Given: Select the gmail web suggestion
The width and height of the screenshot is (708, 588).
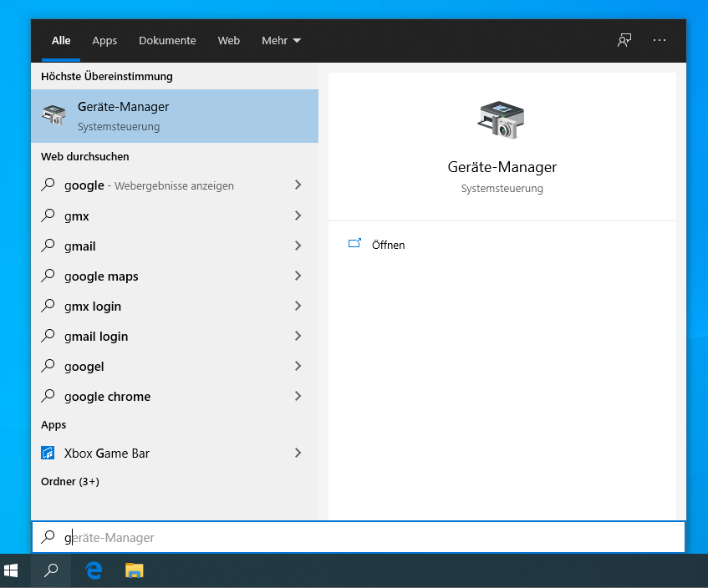Looking at the screenshot, I should click(175, 246).
